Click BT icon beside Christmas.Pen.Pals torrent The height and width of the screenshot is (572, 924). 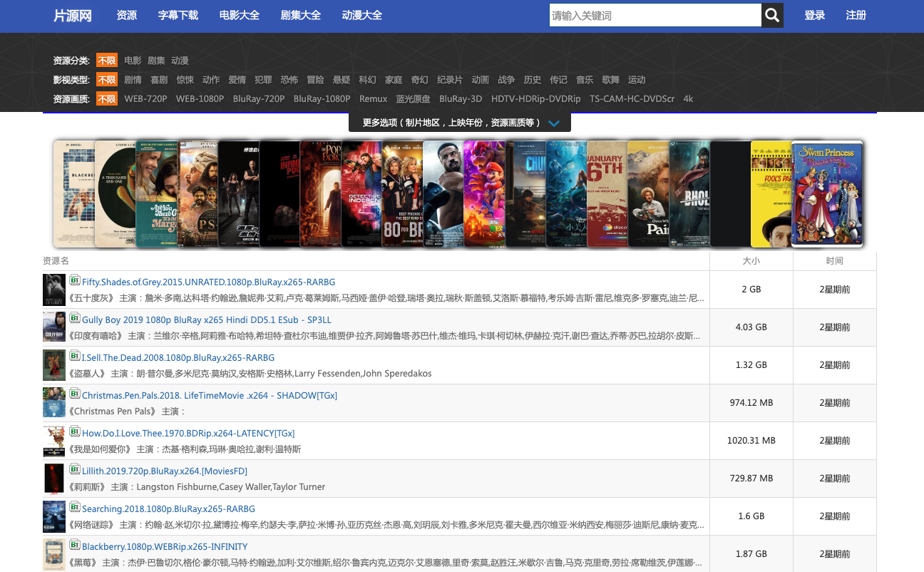pos(74,393)
